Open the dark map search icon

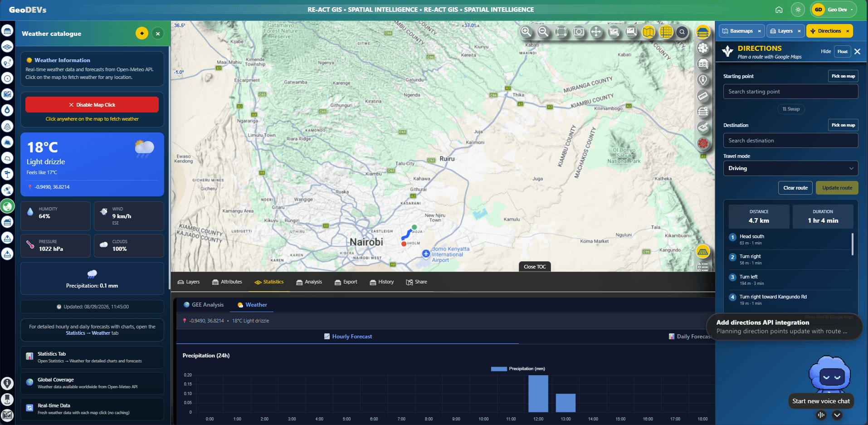point(682,32)
